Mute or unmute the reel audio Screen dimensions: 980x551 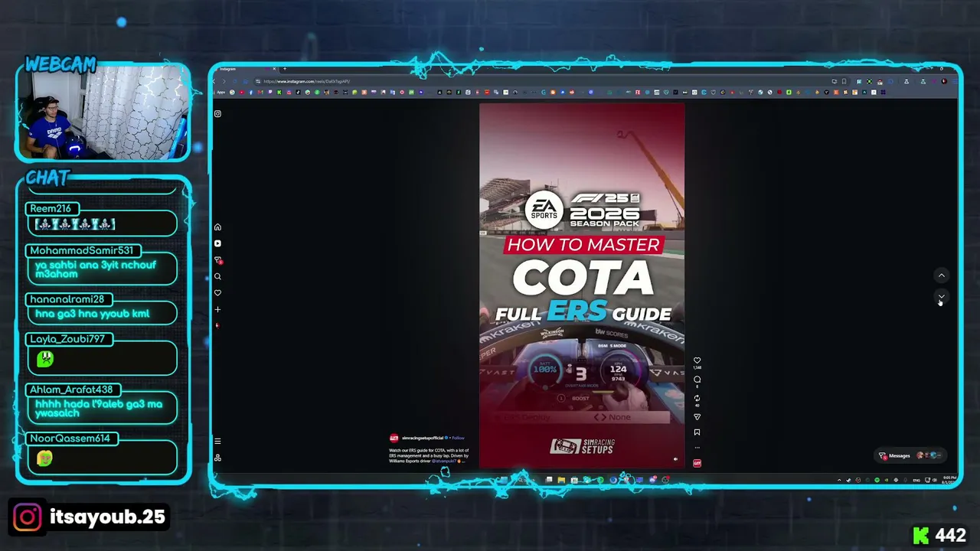[675, 459]
